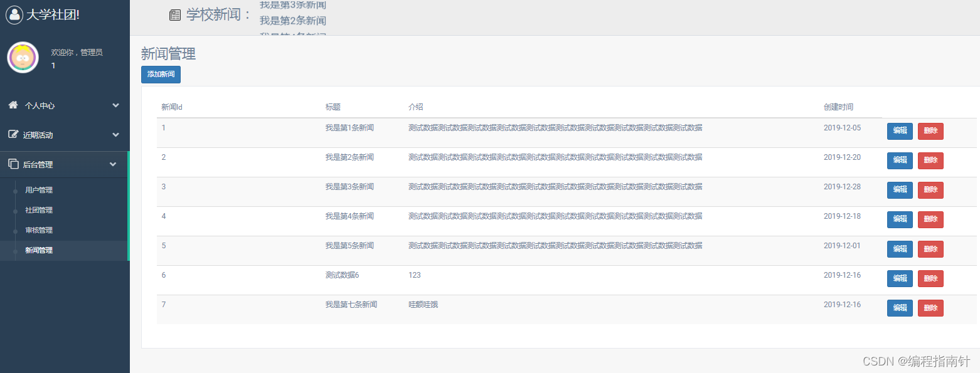Viewport: 980px width, 373px height.
Task: Edit news row 我是第3条新闻
Action: [x=900, y=190]
